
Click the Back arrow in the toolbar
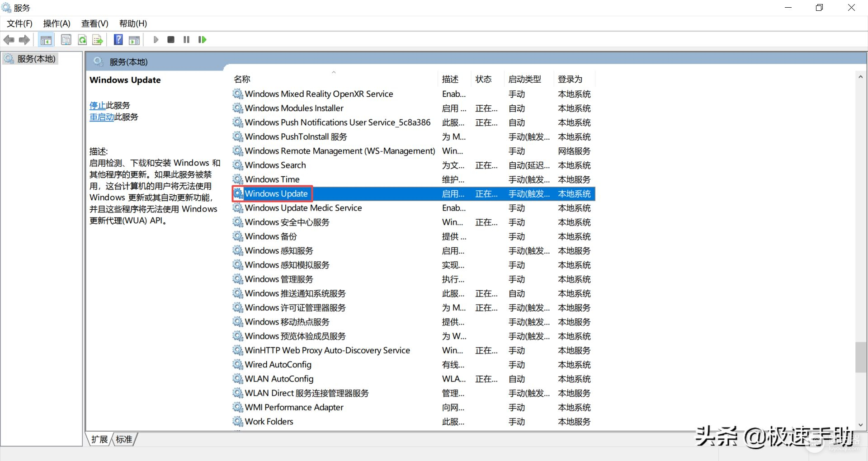pos(9,40)
